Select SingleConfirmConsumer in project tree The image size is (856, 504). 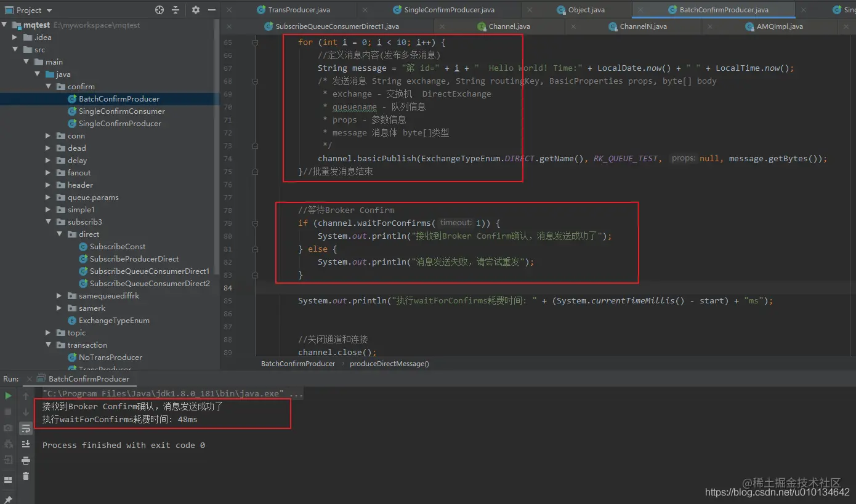(x=122, y=111)
